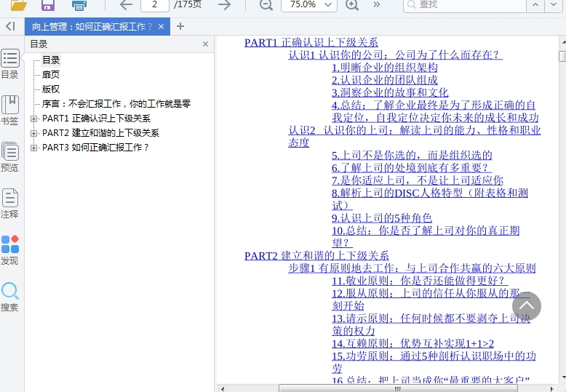The height and width of the screenshot is (392, 566).
Task: Open link 认识2 认识你的上司
Action: pos(414,137)
